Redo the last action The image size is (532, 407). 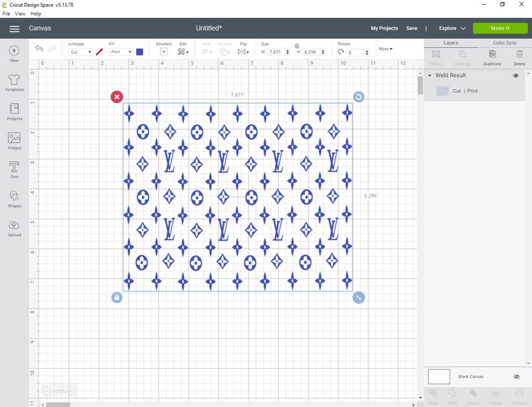point(52,48)
